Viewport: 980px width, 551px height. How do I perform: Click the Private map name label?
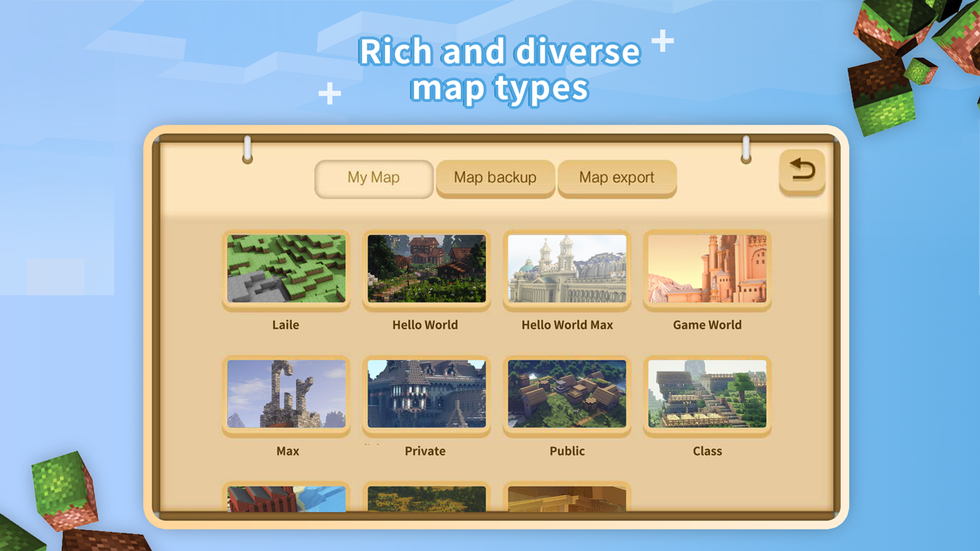pos(425,451)
